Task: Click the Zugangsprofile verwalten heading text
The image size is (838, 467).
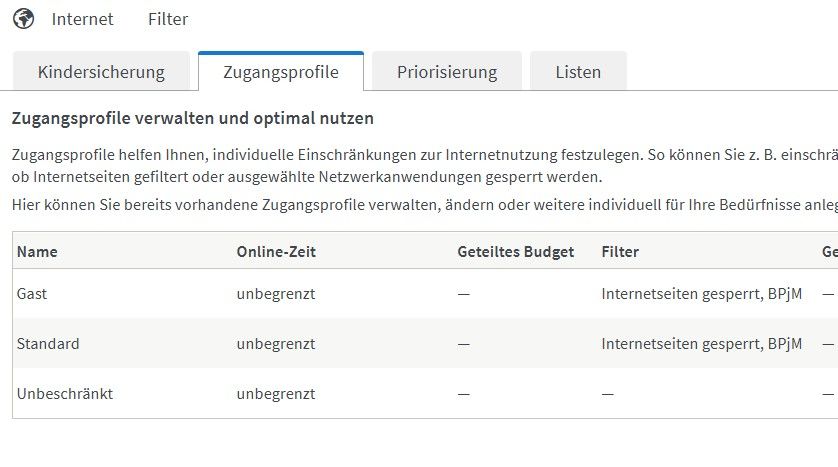Action: click(x=192, y=118)
